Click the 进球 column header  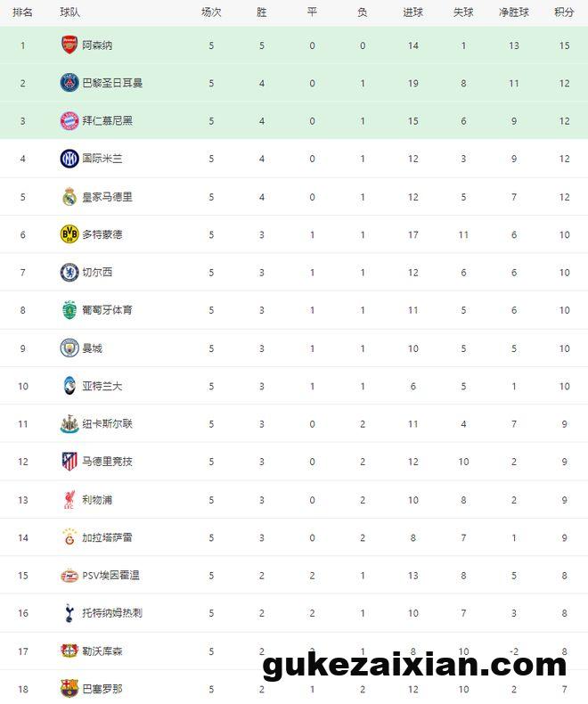point(412,12)
